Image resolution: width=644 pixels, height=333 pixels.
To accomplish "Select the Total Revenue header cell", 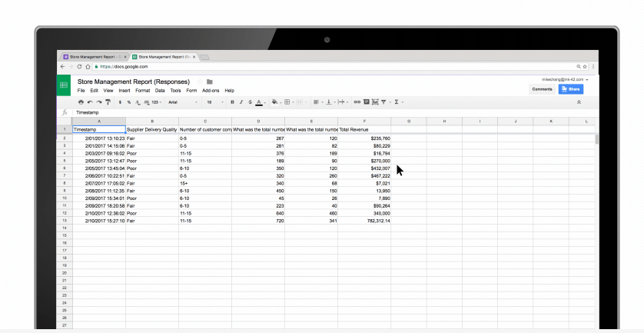I will [x=364, y=129].
